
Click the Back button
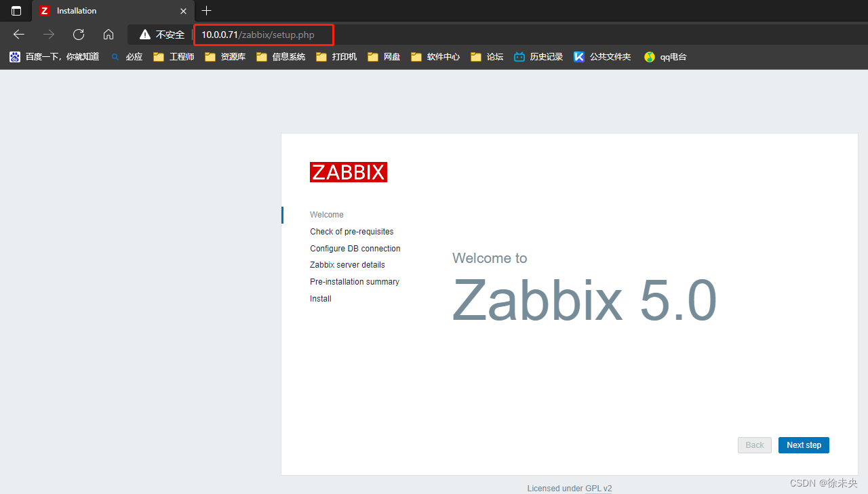[754, 445]
